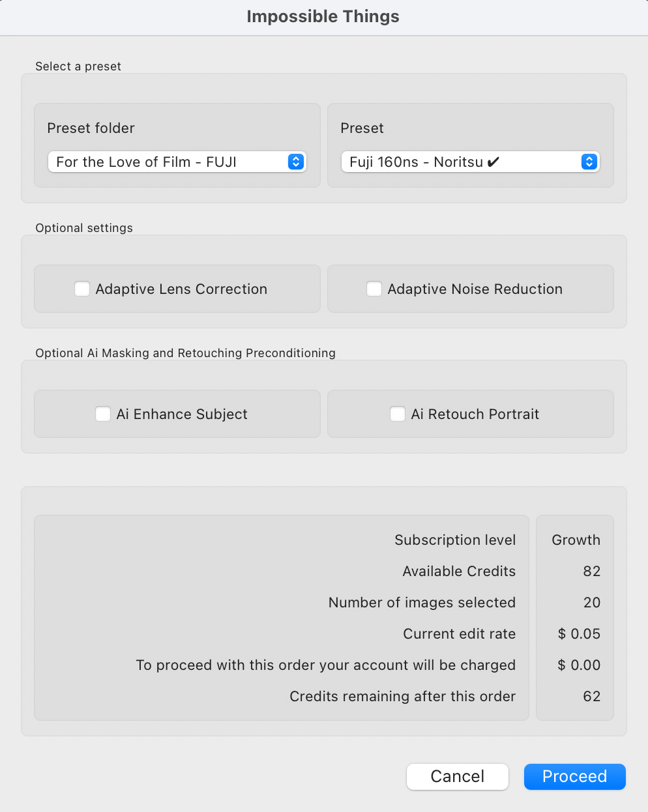
Task: Click the Credits remaining after this order row
Action: click(324, 696)
